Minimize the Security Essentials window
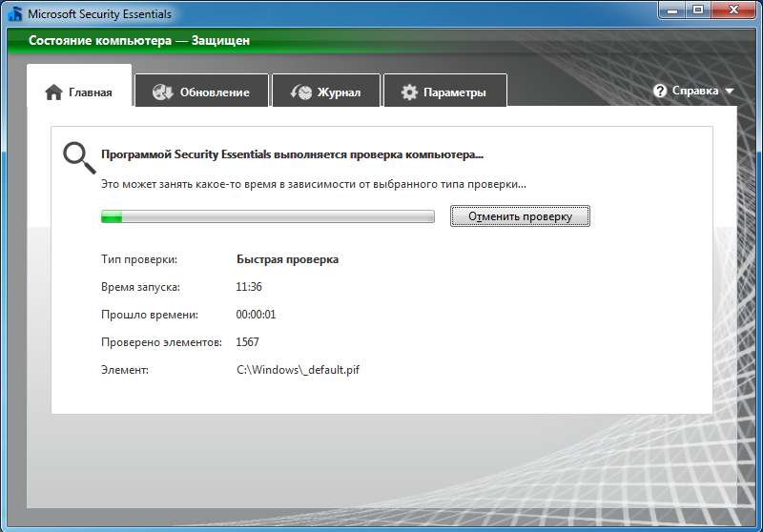The height and width of the screenshot is (532, 763). [672, 10]
